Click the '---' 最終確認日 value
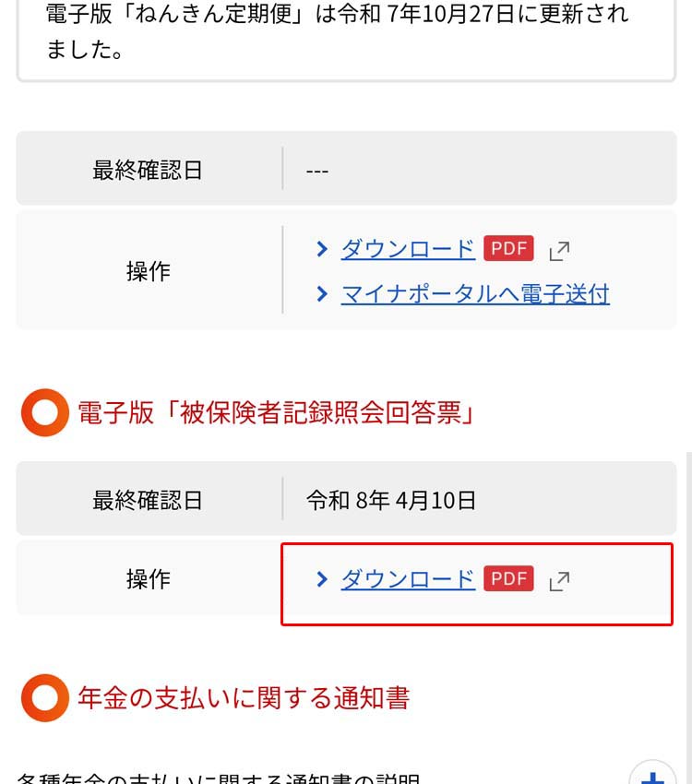 tap(317, 172)
